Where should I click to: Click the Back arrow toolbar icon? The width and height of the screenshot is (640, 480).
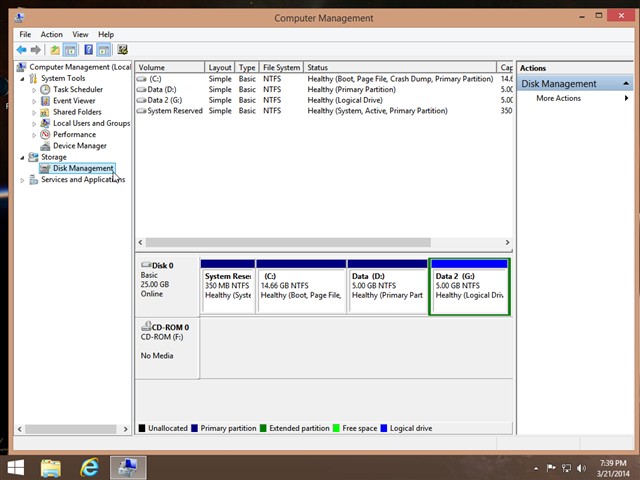click(21, 50)
